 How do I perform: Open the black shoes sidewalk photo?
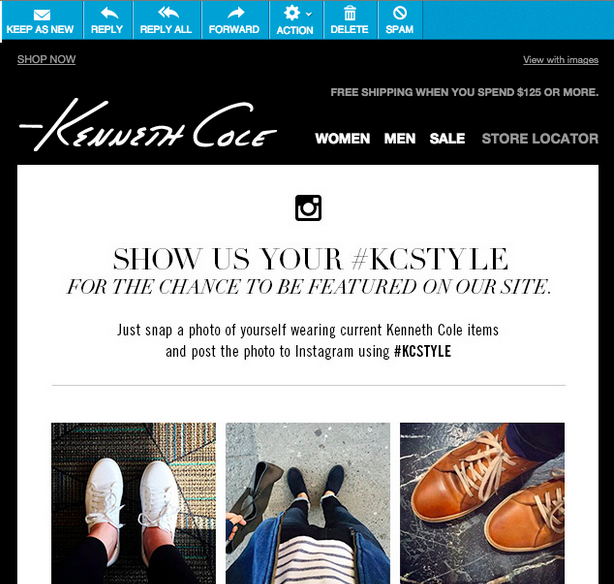308,503
